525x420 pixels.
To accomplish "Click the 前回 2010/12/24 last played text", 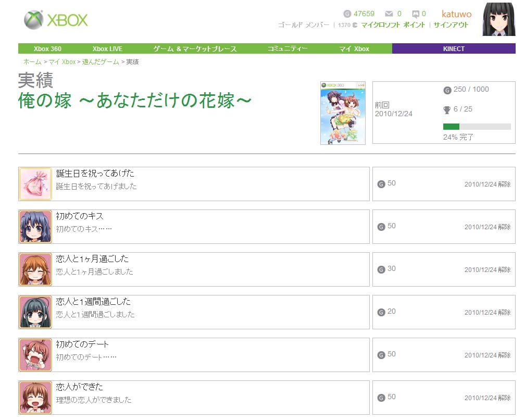I will 393,109.
